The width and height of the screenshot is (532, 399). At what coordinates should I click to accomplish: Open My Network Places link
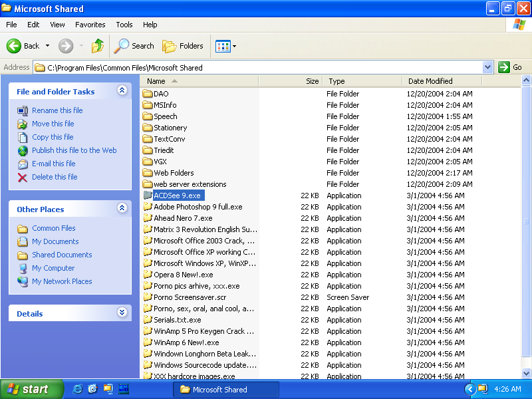pos(62,281)
